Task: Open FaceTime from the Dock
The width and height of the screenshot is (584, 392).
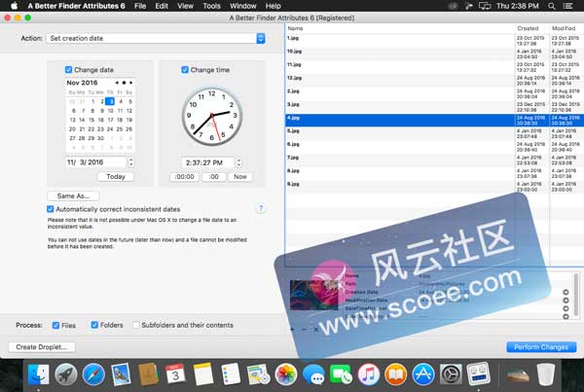Action: click(341, 374)
